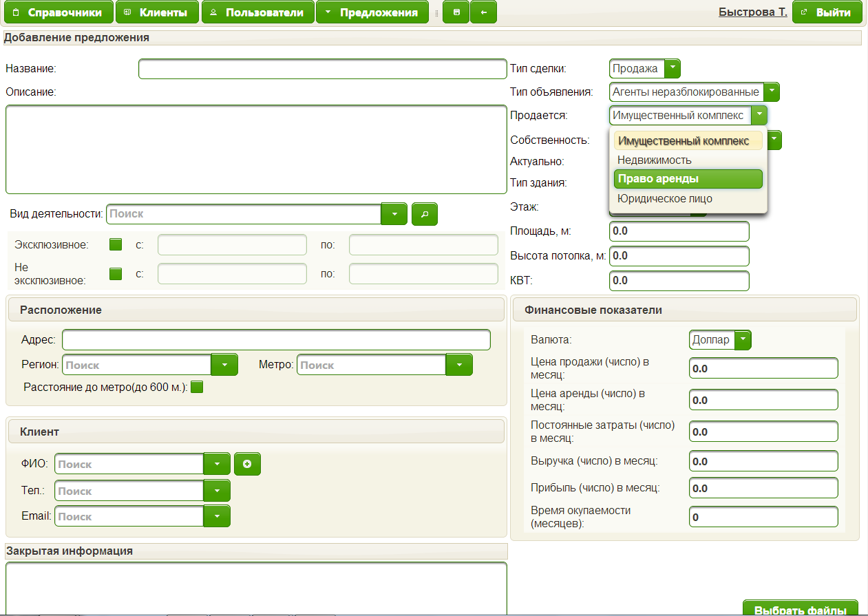The height and width of the screenshot is (616, 868).
Task: Choose Юридическое лицо option
Action: tap(688, 198)
